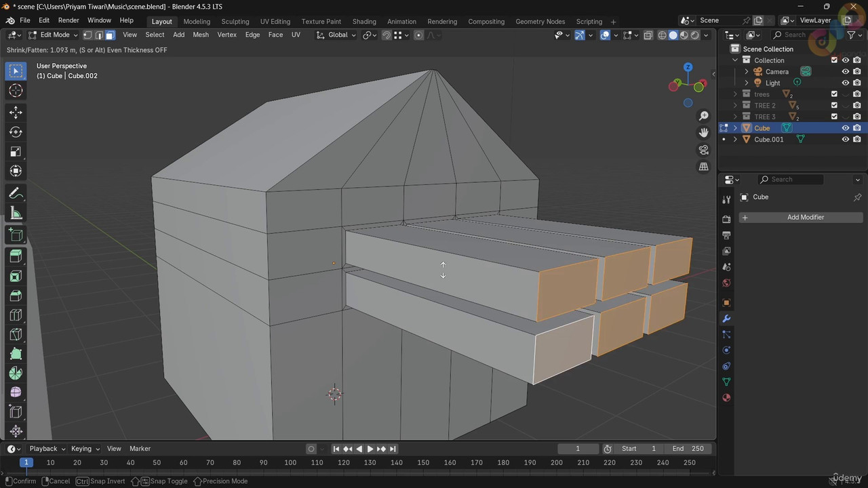This screenshot has width=868, height=488.
Task: Select the Knife tool
Action: [16, 334]
